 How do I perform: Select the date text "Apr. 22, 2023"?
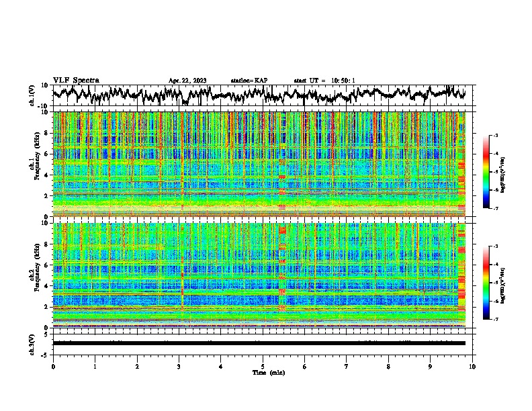[187, 81]
